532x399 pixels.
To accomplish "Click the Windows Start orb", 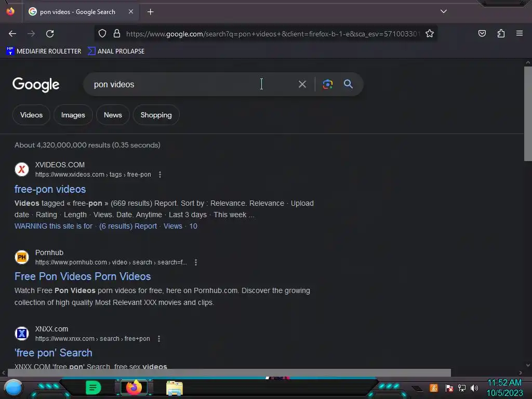I will click(13, 388).
